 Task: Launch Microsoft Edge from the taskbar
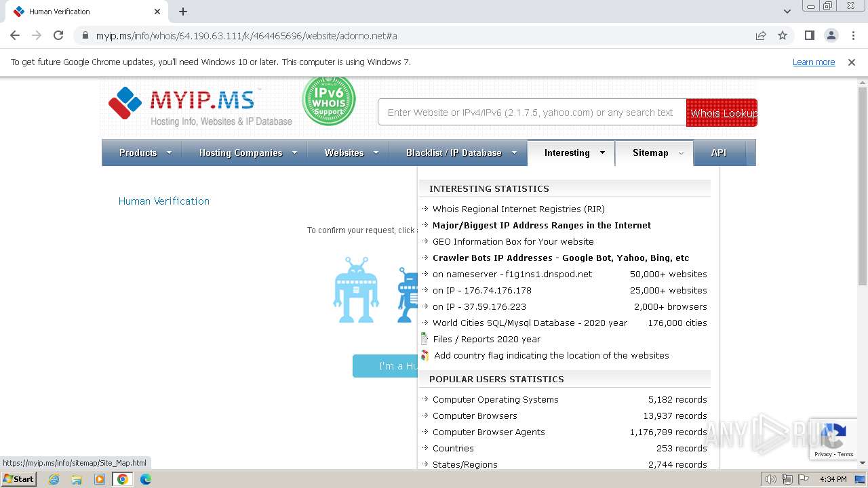pyautogui.click(x=145, y=479)
